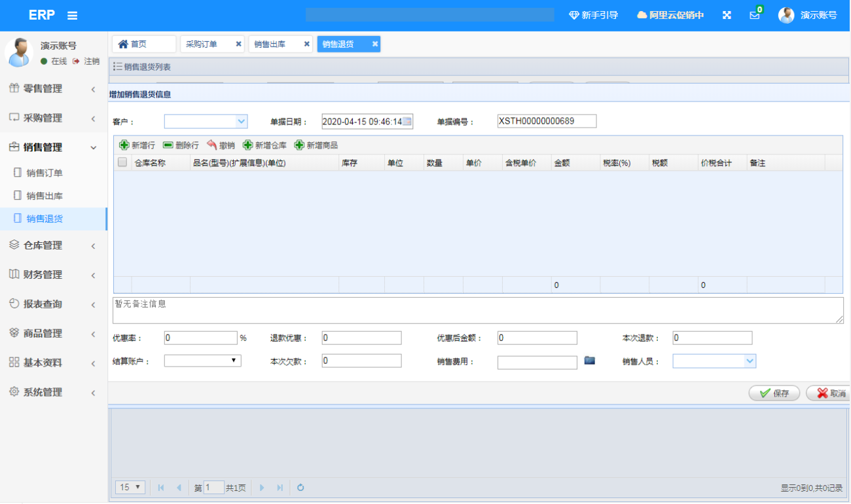
Task: Click the 保存 save button
Action: click(x=775, y=393)
